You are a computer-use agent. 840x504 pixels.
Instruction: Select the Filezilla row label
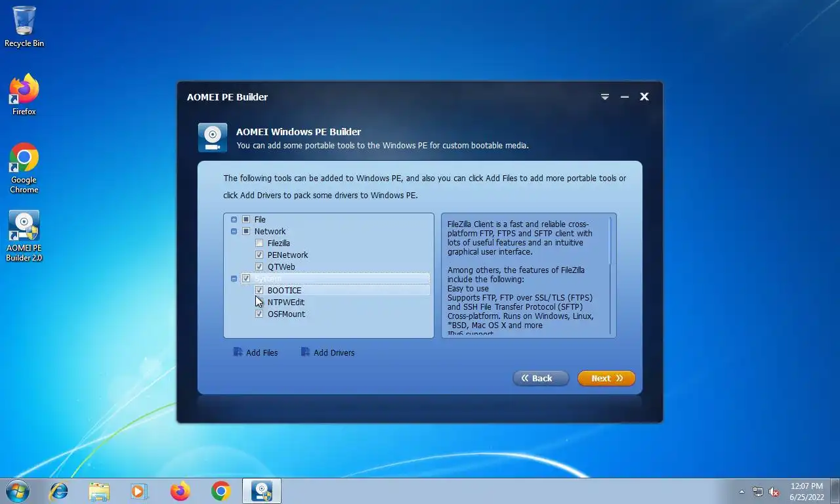coord(279,243)
